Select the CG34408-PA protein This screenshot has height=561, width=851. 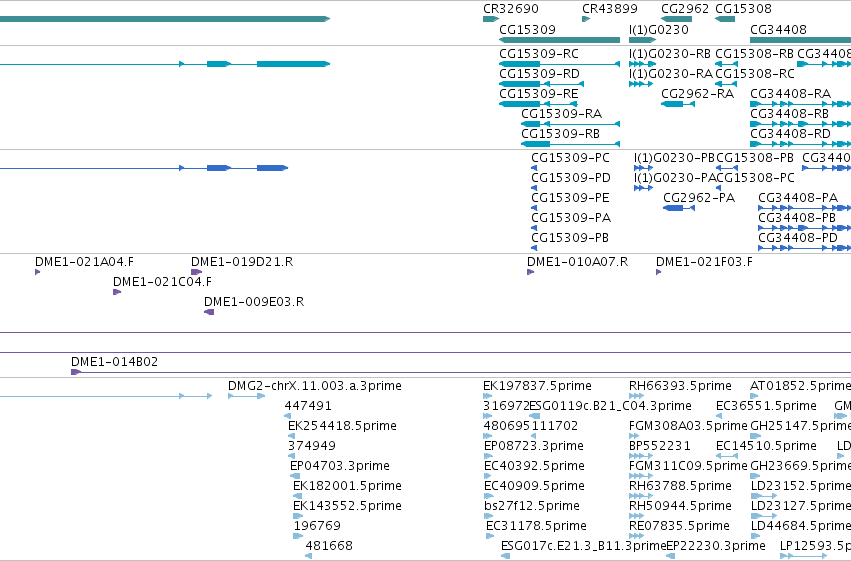tap(804, 208)
